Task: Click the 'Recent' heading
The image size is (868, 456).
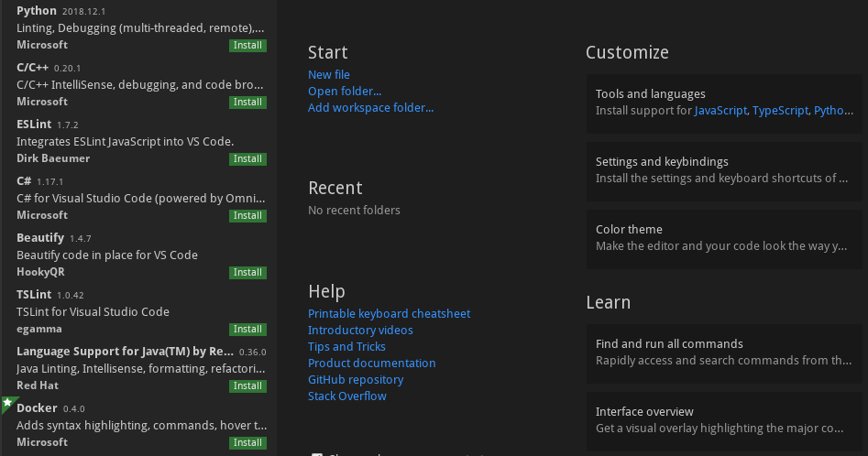Action: [x=335, y=188]
